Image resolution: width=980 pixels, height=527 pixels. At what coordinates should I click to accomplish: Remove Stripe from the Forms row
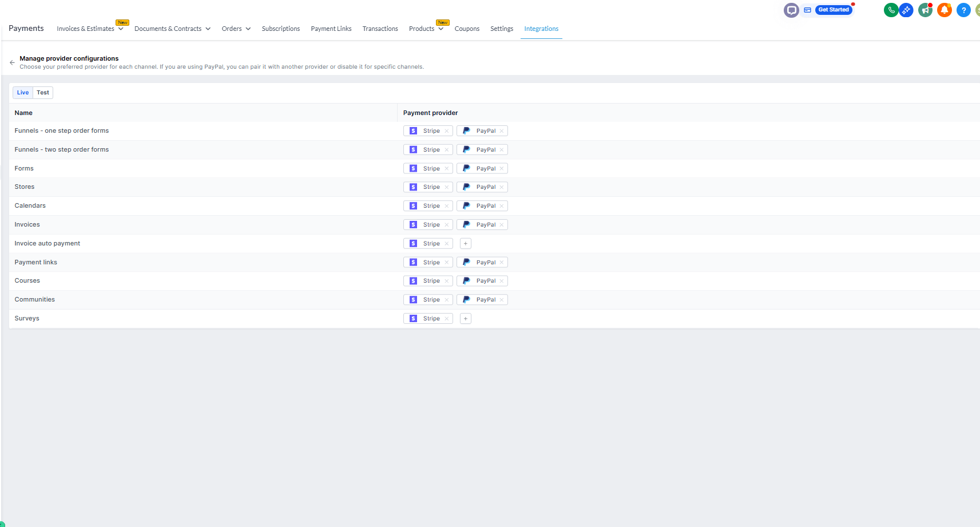[447, 169]
